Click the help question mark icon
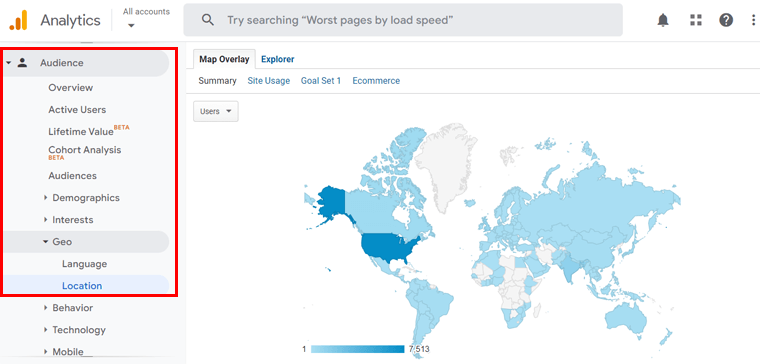760x364 pixels. 726,20
